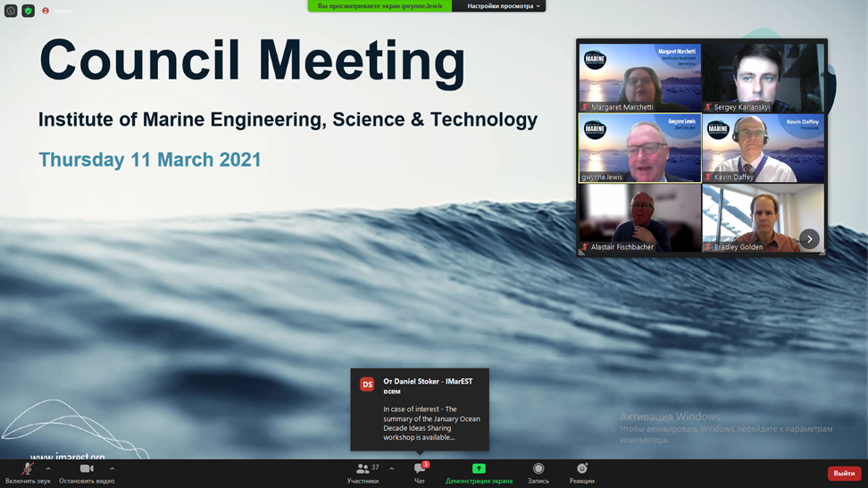Select Alastair Fischbacher video thumbnail
Image resolution: width=868 pixels, height=488 pixels.
[x=640, y=218]
